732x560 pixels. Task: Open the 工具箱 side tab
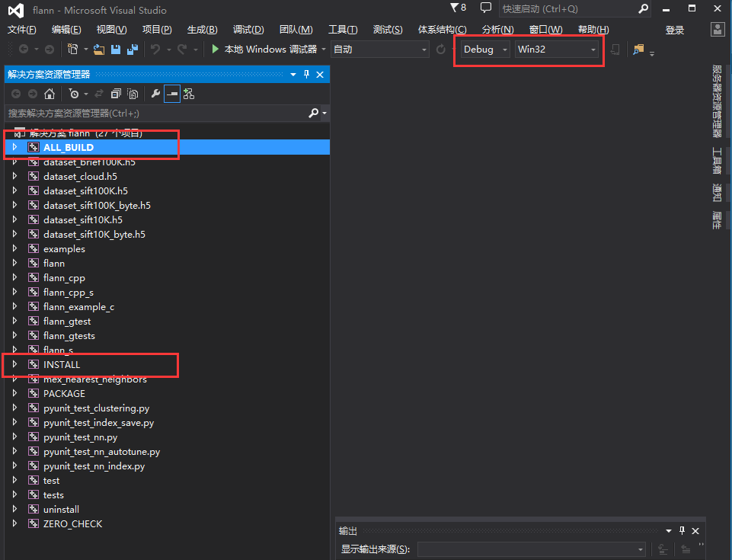(x=717, y=161)
